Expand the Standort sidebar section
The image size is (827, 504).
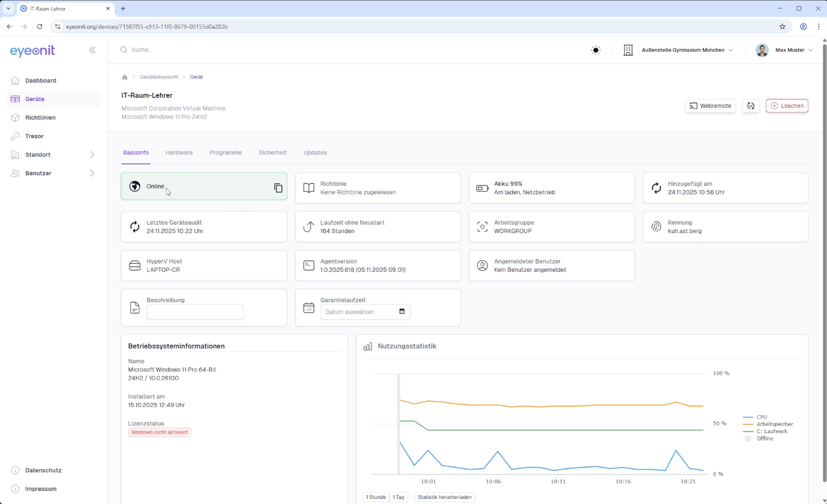[x=92, y=155]
